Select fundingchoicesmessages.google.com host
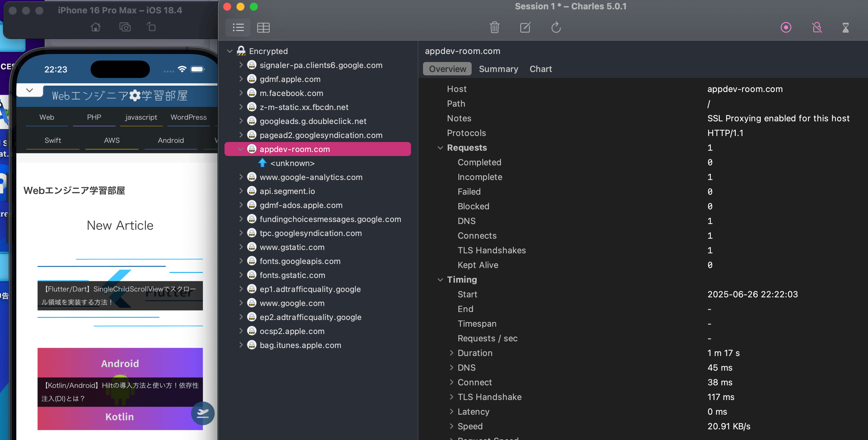The image size is (868, 440). click(330, 219)
